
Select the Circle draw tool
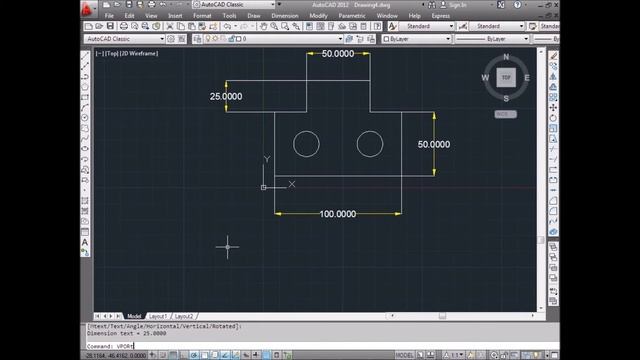[85, 118]
